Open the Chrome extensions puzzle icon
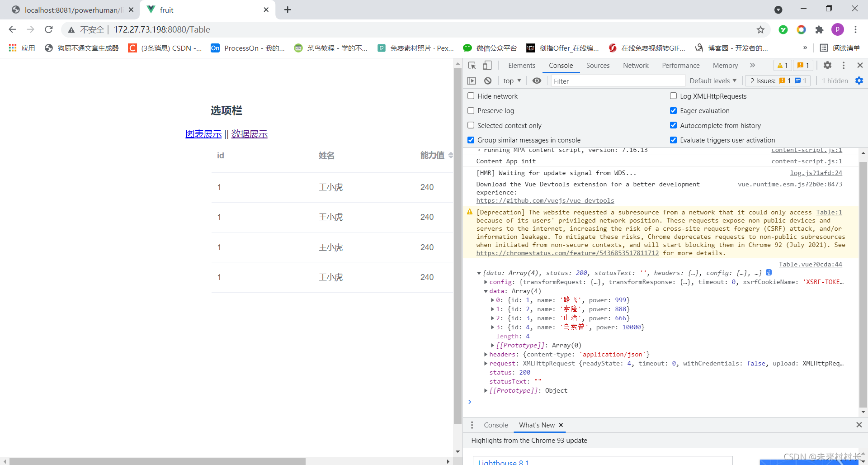Image resolution: width=868 pixels, height=465 pixels. 819,30
